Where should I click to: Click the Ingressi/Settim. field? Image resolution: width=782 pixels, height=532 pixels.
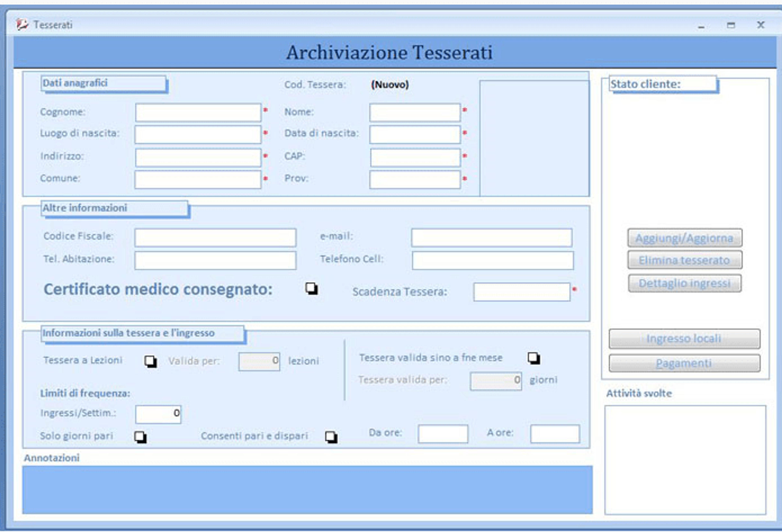point(158,414)
